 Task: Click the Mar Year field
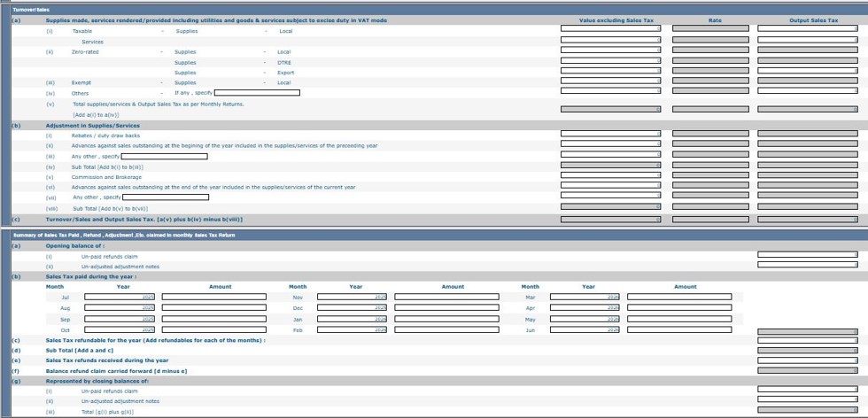point(585,297)
